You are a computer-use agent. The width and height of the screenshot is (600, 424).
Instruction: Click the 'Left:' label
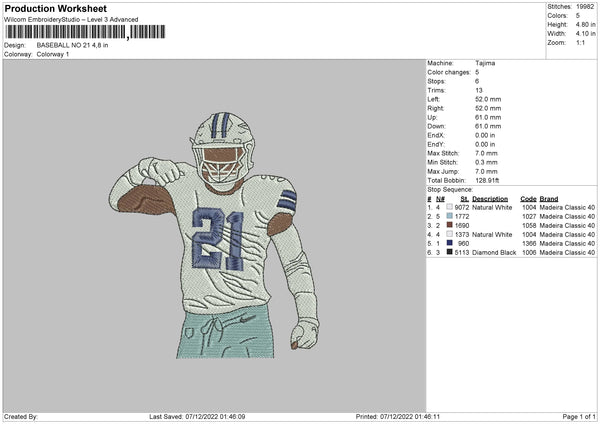click(434, 99)
